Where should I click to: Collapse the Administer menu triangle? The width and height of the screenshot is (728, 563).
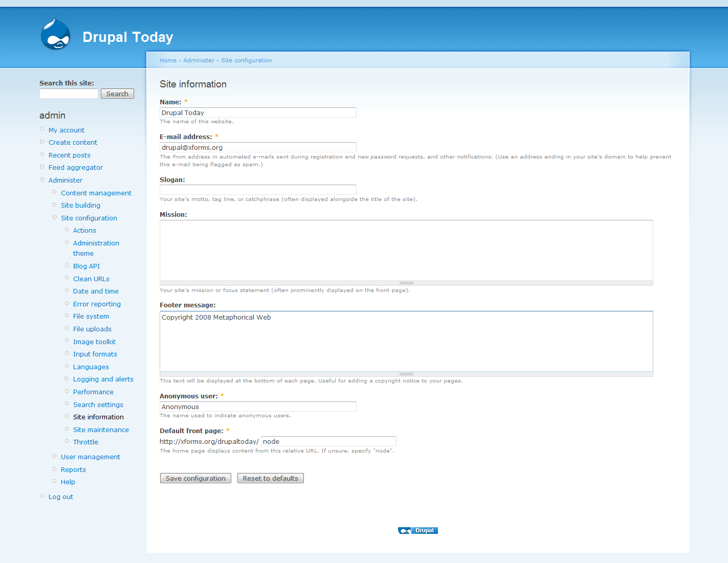click(42, 180)
